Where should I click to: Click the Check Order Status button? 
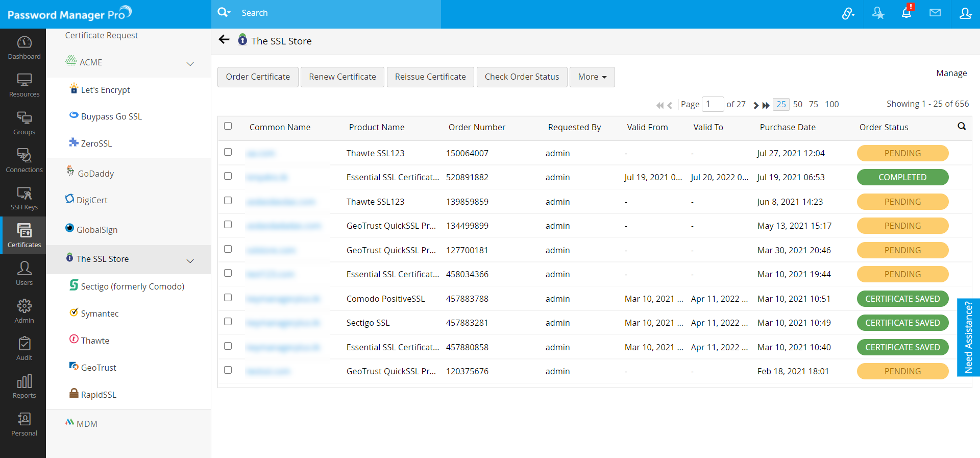pos(522,77)
